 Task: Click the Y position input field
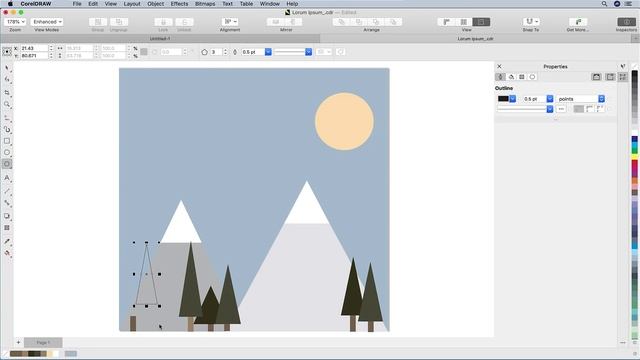34,56
